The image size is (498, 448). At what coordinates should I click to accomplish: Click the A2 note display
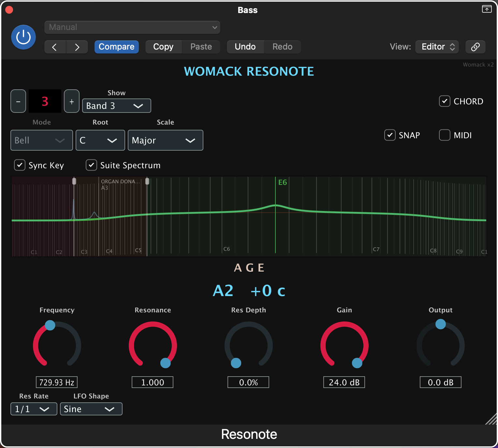pos(223,291)
